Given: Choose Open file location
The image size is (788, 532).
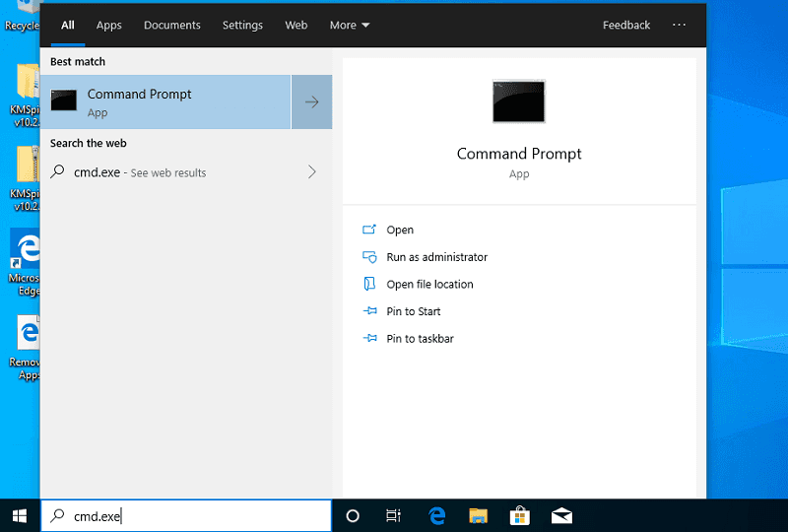Looking at the screenshot, I should (x=429, y=285).
